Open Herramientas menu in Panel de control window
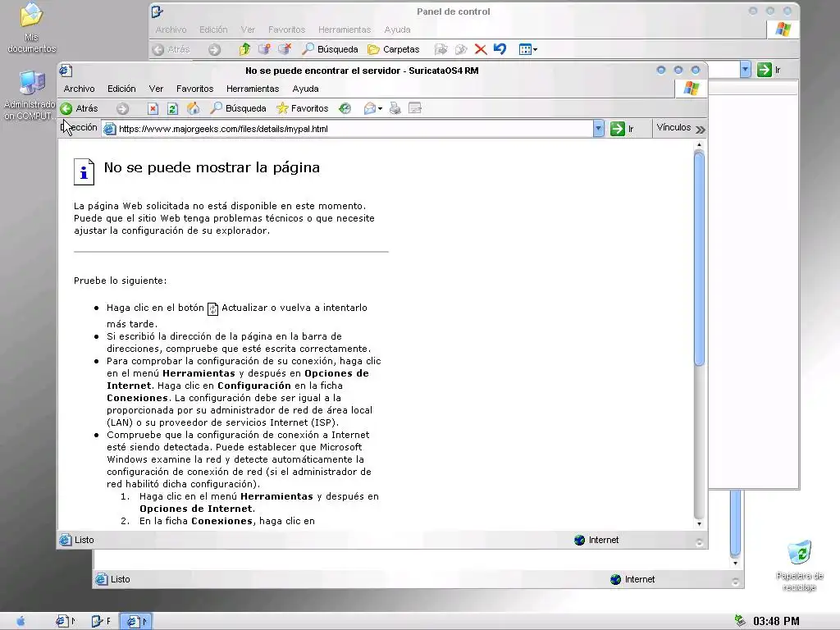The width and height of the screenshot is (840, 630). click(345, 30)
